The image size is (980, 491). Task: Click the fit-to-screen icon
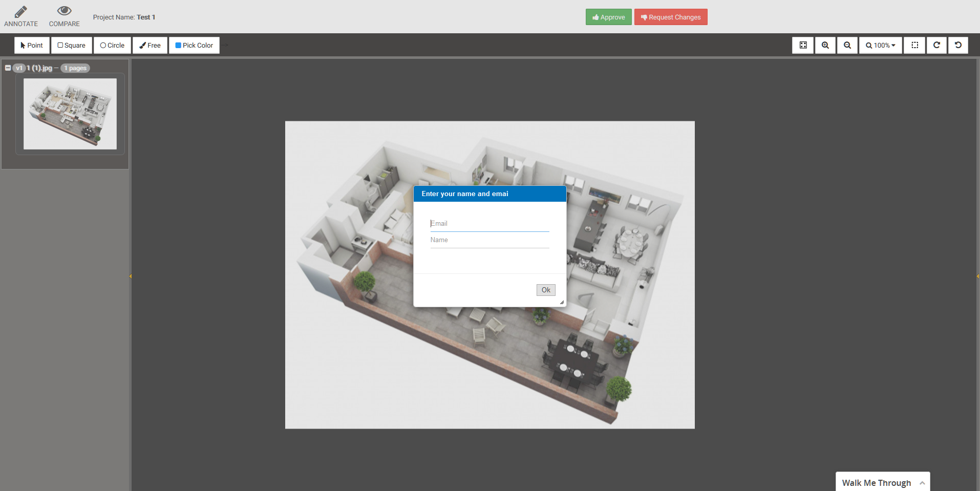(x=803, y=45)
